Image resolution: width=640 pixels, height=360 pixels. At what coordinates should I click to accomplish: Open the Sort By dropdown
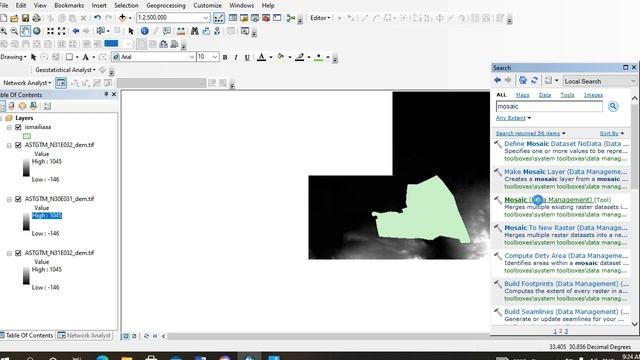(x=612, y=133)
